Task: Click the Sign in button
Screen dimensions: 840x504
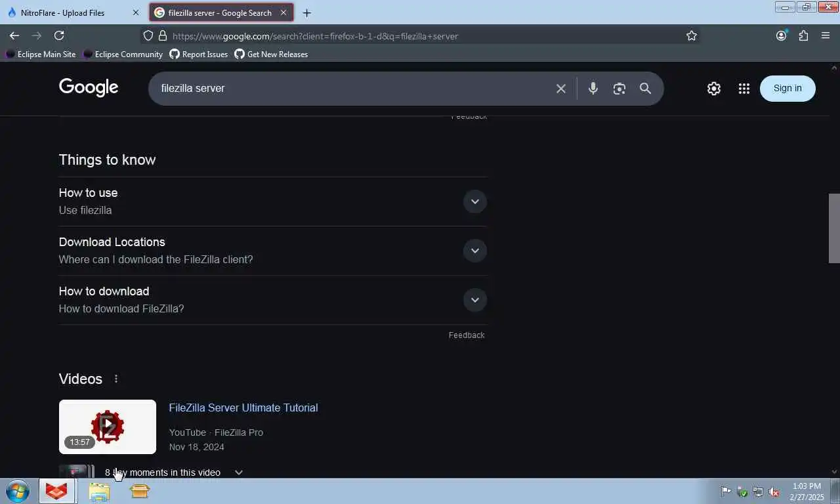Action: 787,88
